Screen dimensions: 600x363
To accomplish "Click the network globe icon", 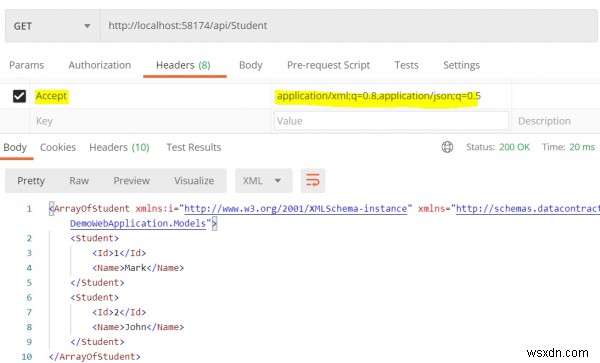I will coord(447,147).
